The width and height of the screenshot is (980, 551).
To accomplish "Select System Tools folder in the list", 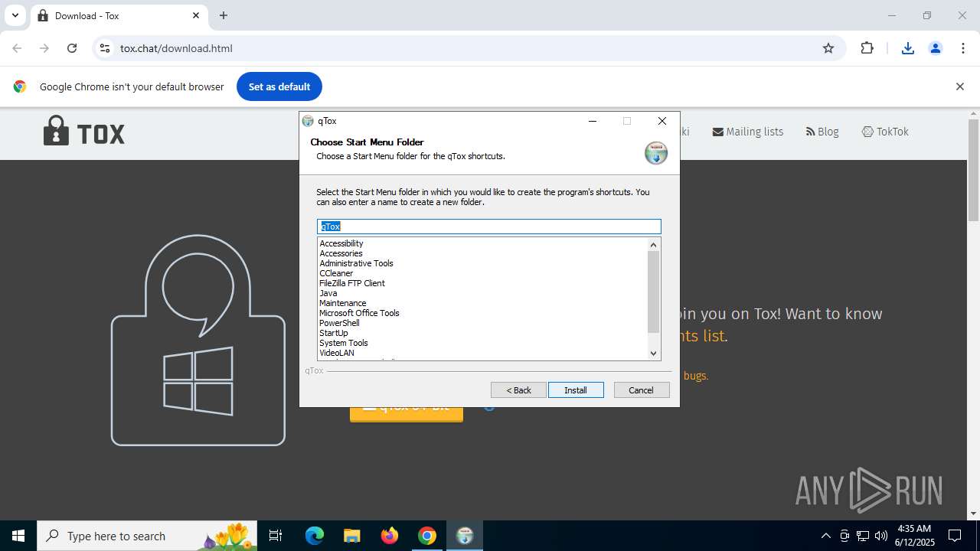I will [343, 343].
